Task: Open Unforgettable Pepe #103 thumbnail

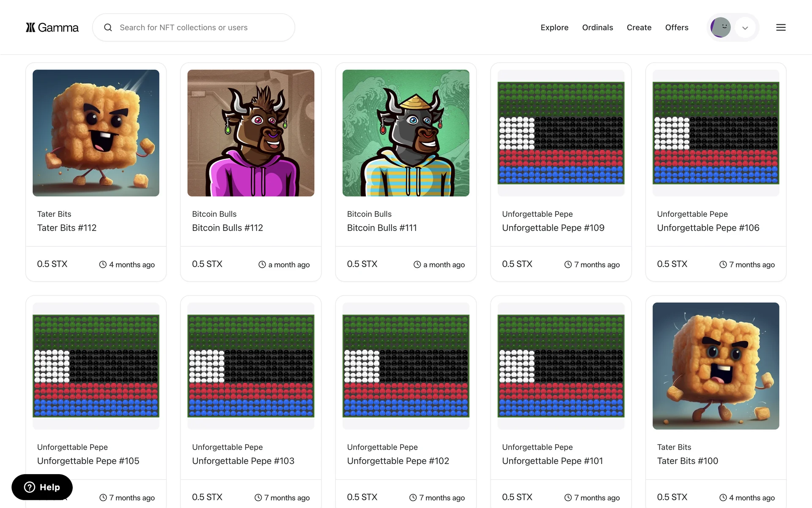Action: 251,366
